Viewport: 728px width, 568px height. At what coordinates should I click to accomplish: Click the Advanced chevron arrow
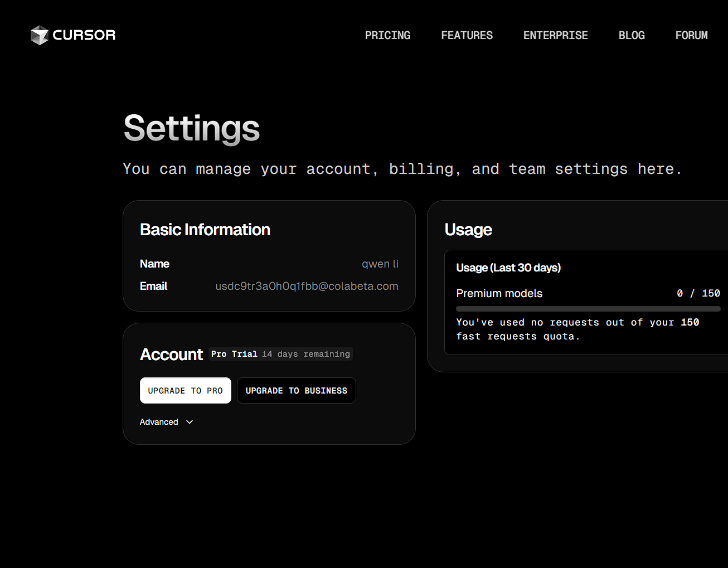coord(190,422)
